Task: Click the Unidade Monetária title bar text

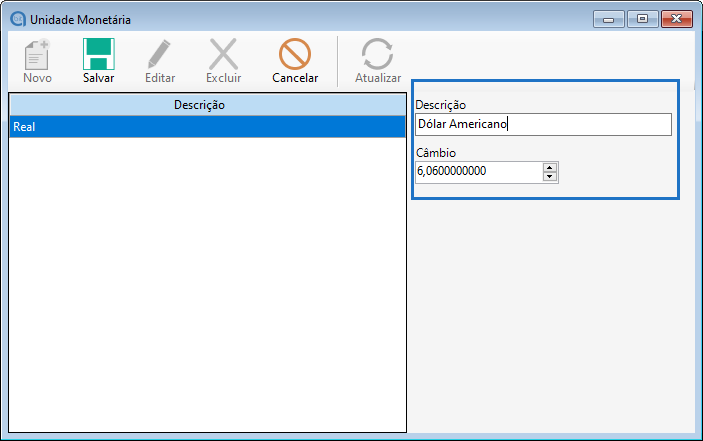Action: (x=80, y=19)
